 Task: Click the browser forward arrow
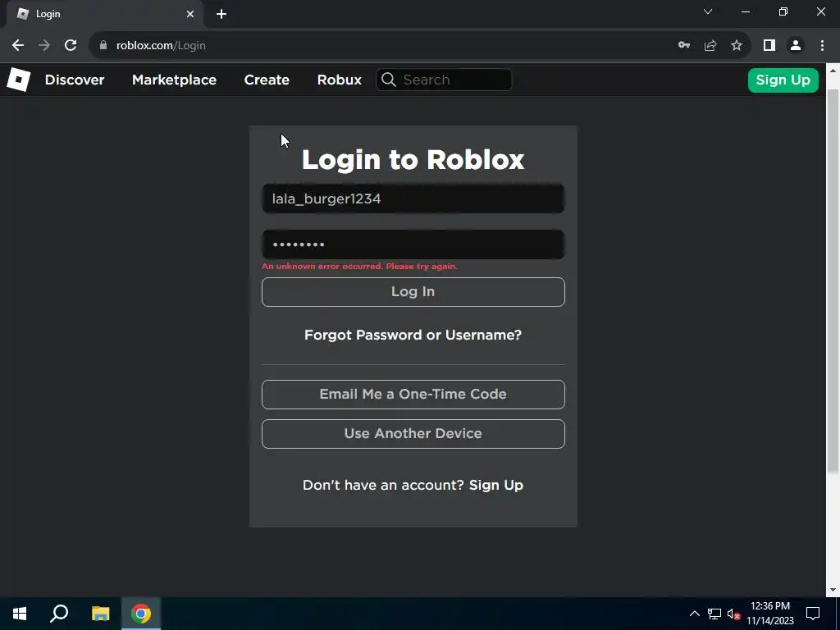(x=44, y=46)
